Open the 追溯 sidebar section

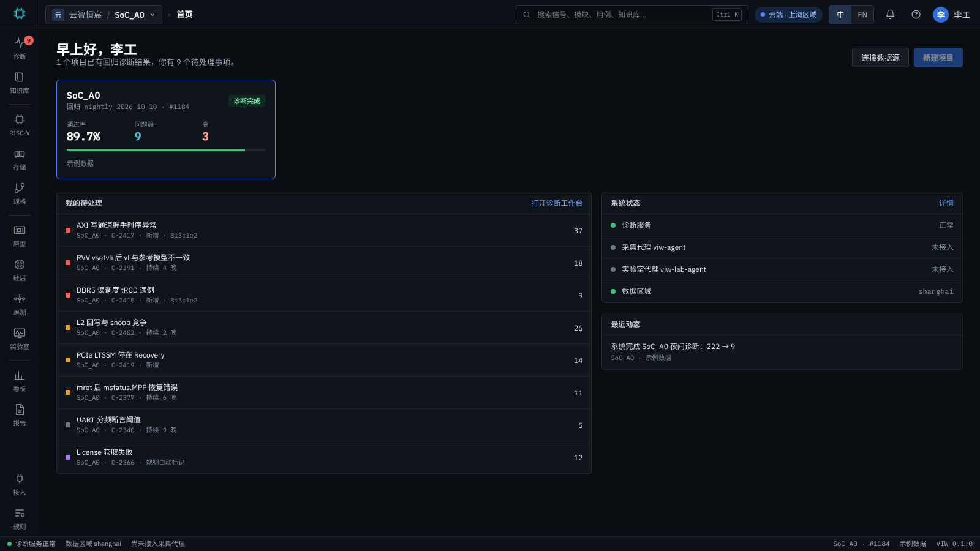(x=20, y=304)
